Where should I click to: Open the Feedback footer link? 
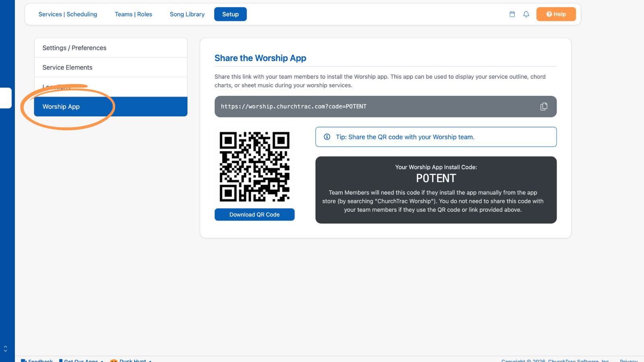click(37, 360)
